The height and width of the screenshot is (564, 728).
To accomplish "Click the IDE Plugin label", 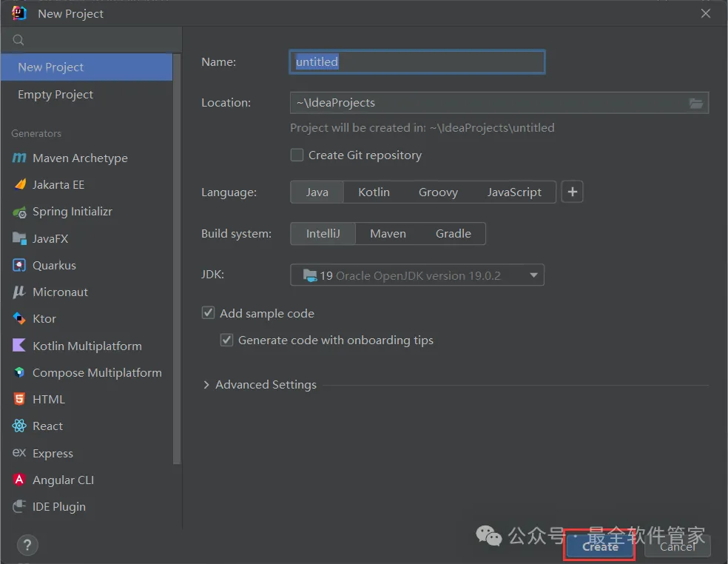I will 59,507.
